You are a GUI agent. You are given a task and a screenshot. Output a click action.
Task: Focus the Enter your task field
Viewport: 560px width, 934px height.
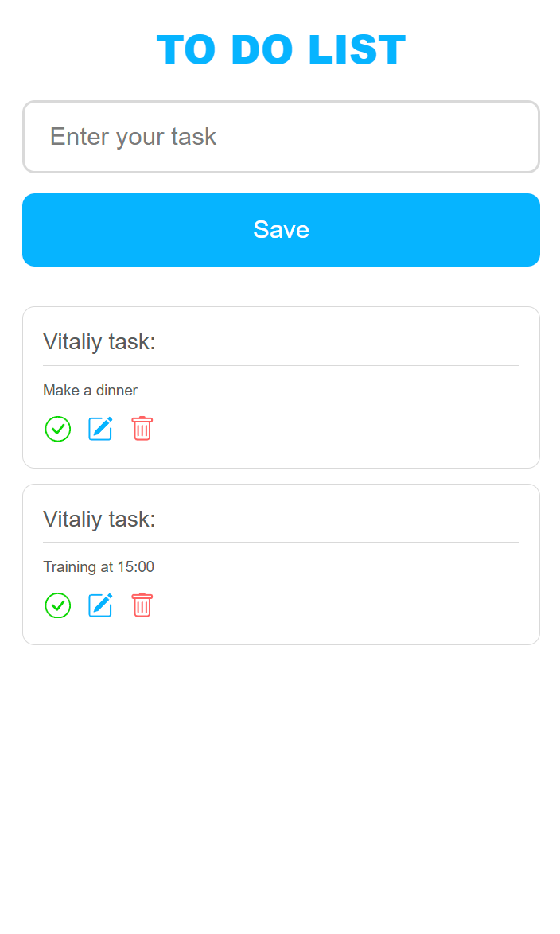coord(281,137)
